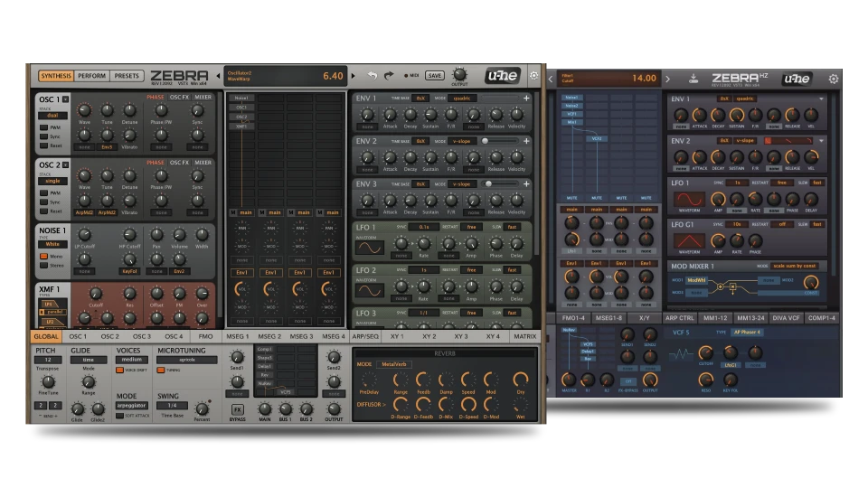868x488 pixels.
Task: Open settings gear in left Zebra window
Action: pos(534,76)
